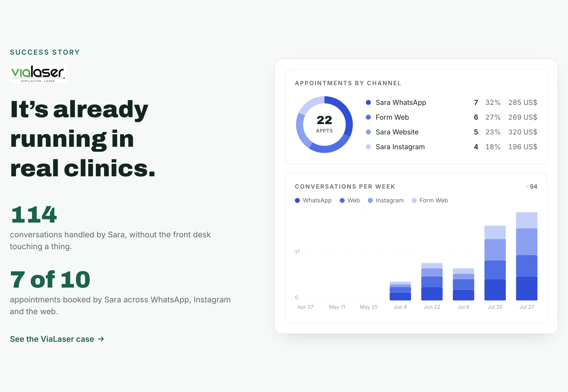Click the headline 'It's already running in real clinics.'
Viewport: 568px width, 392px height.
click(83, 139)
